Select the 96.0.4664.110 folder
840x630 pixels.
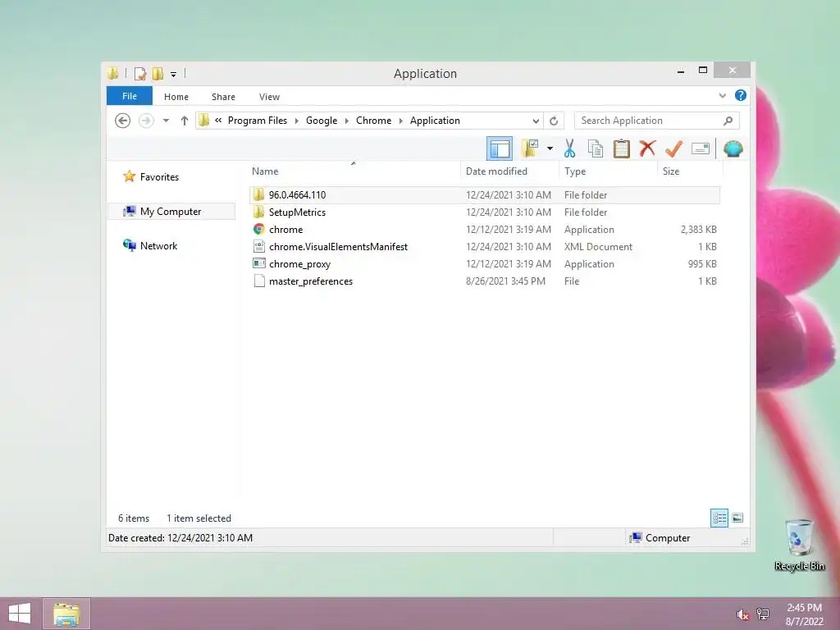click(x=484, y=195)
